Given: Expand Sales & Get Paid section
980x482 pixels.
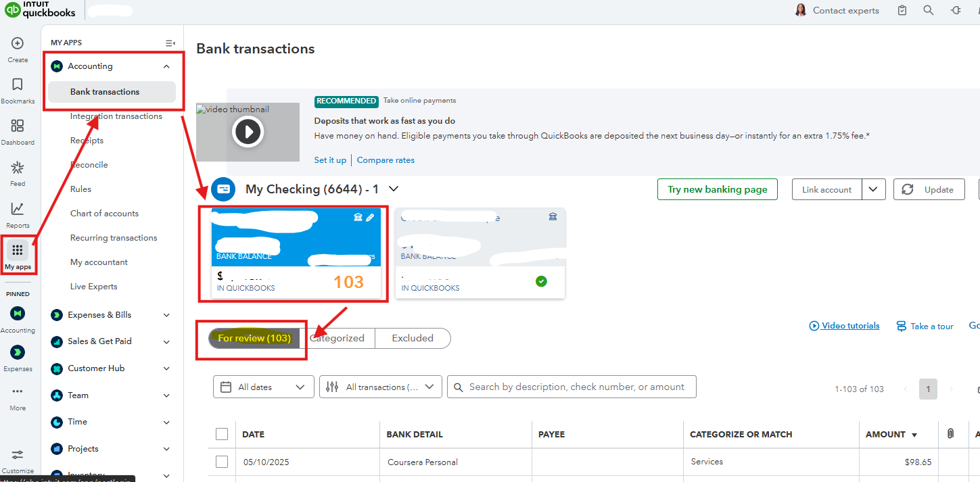Looking at the screenshot, I should coord(166,342).
